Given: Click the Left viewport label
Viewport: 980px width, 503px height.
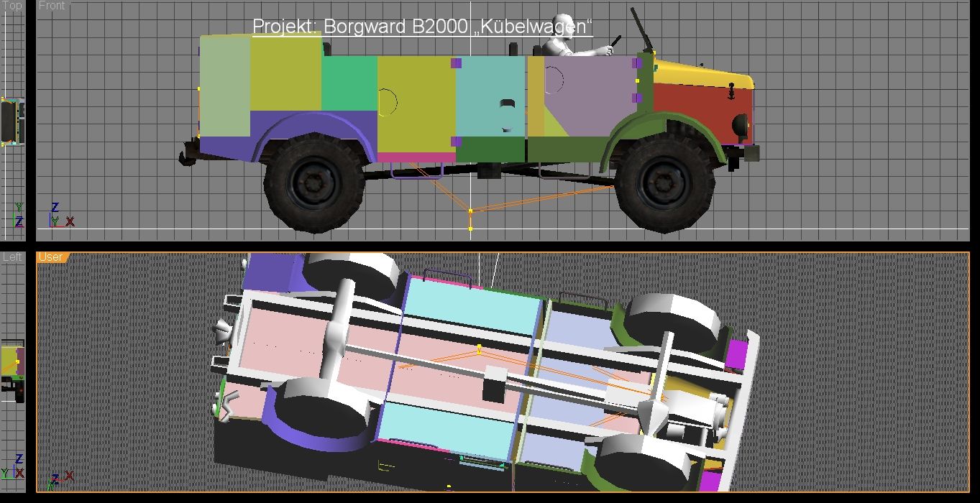Looking at the screenshot, I should [12, 257].
